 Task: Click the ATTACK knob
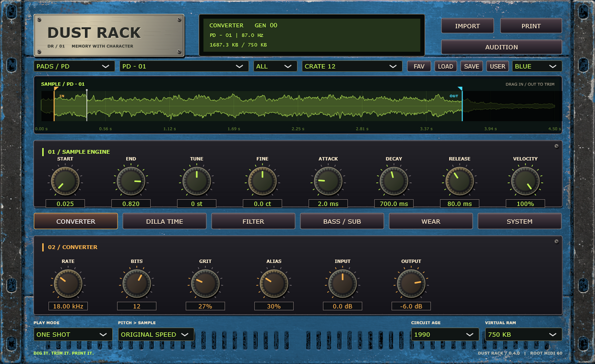point(328,181)
